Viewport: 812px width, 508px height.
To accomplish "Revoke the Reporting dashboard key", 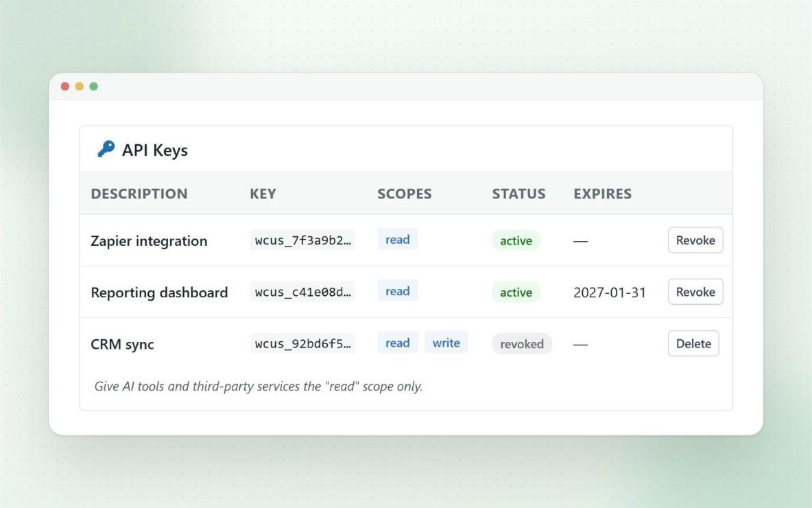I will (695, 292).
